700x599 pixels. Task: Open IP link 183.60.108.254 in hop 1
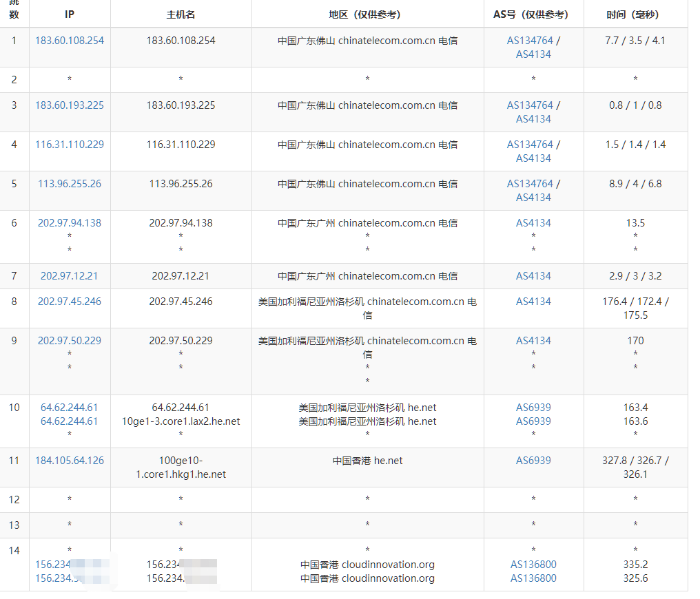70,41
